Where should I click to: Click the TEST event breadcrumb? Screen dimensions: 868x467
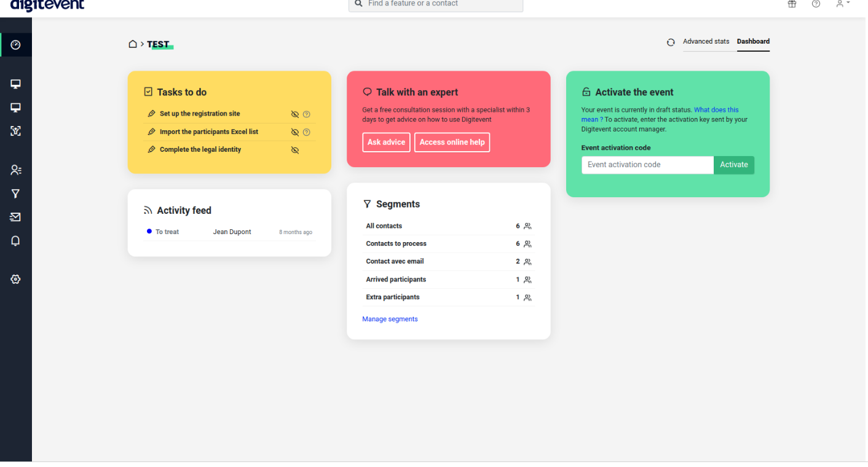click(x=159, y=44)
